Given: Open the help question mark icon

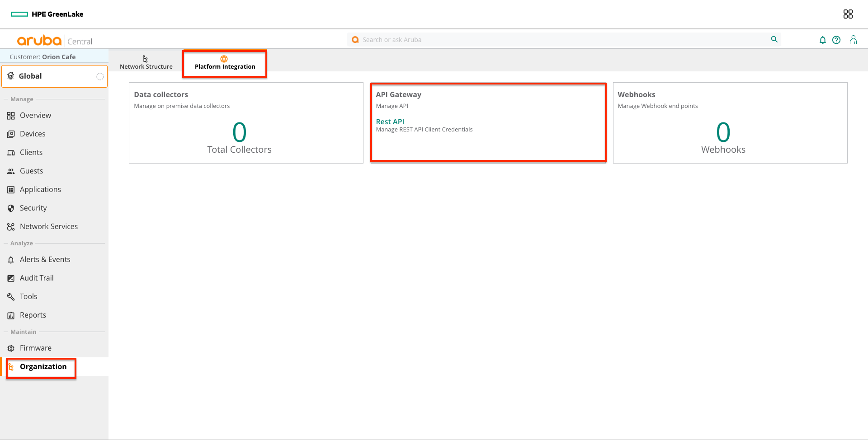Looking at the screenshot, I should pos(836,40).
